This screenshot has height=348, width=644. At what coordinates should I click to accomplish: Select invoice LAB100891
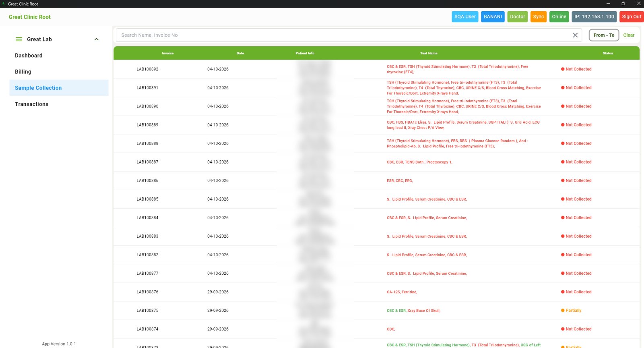147,88
